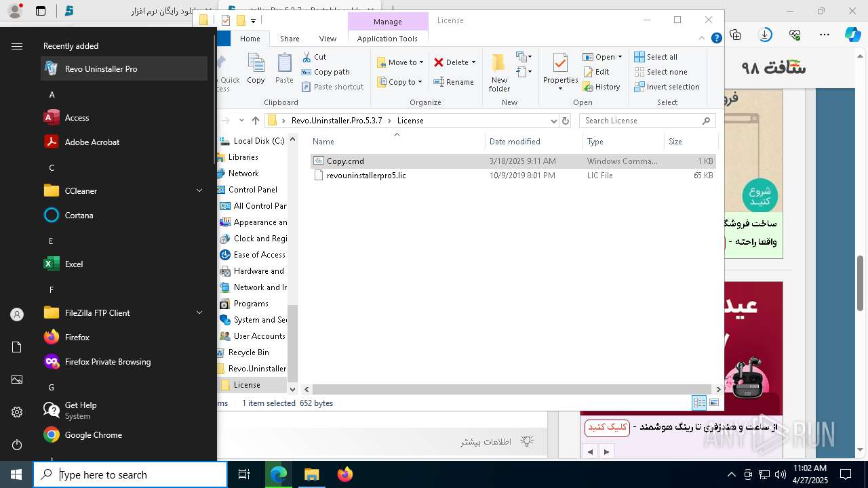Switch to the Share ribbon tab
Viewport: 868px width, 488px height.
click(290, 39)
